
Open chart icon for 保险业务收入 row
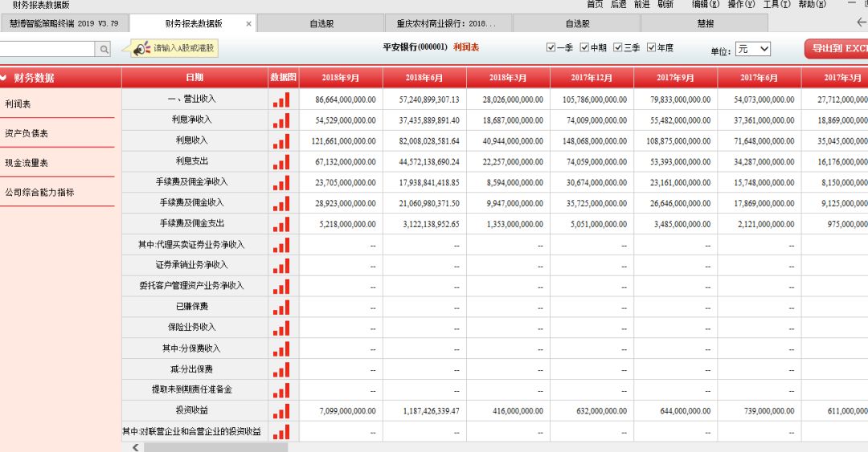[x=280, y=328]
